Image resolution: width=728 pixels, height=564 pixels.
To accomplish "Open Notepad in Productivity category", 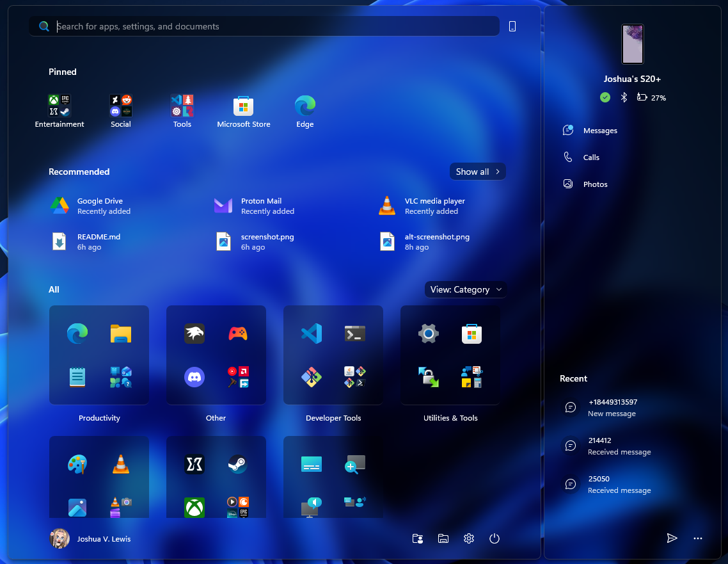I will tap(77, 377).
